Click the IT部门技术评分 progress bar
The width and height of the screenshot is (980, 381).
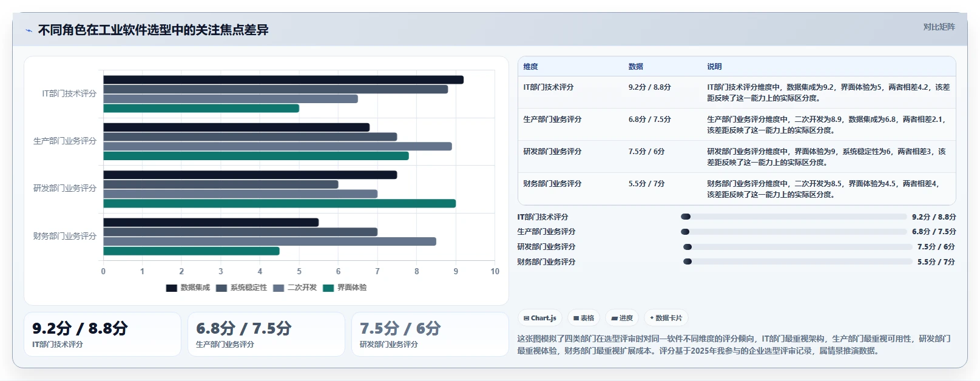(794, 217)
